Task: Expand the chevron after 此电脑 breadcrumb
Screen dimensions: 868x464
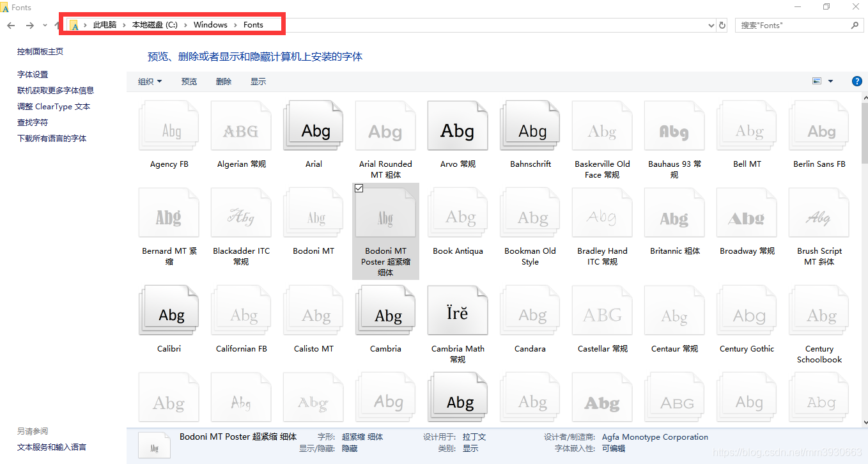Action: (x=124, y=25)
